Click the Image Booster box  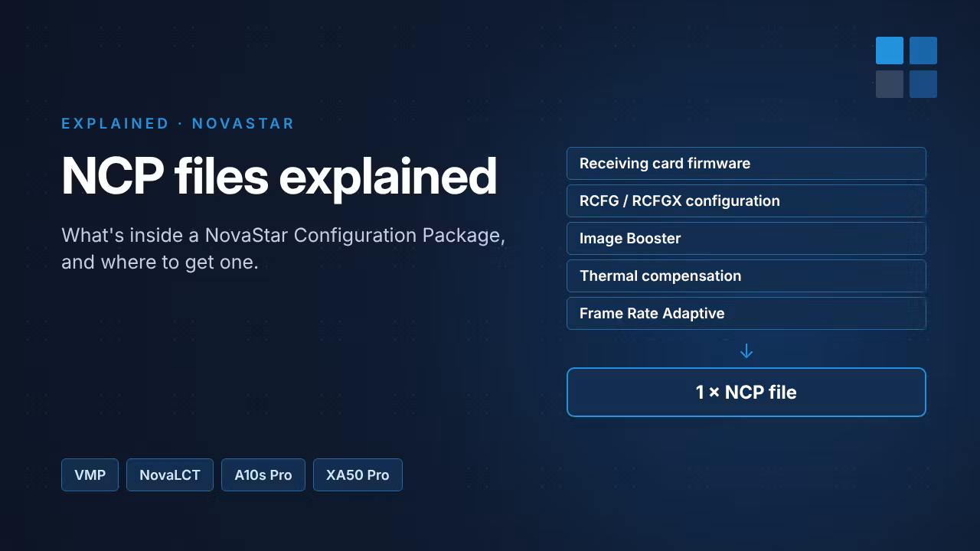tap(746, 238)
